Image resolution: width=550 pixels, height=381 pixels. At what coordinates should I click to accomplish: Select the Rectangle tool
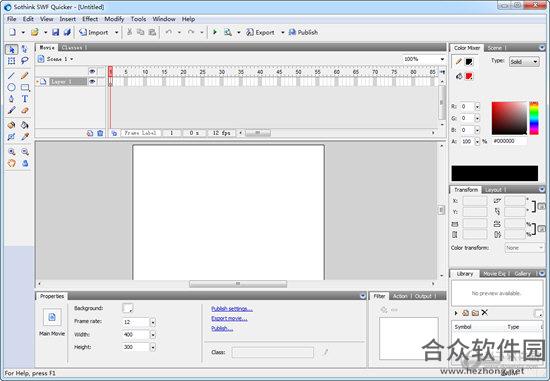point(25,87)
